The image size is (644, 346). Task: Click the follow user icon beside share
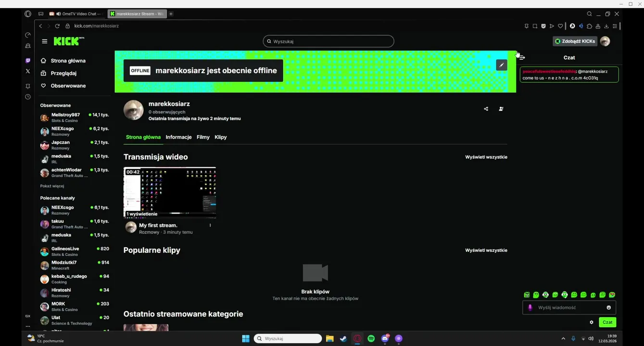pos(501,109)
